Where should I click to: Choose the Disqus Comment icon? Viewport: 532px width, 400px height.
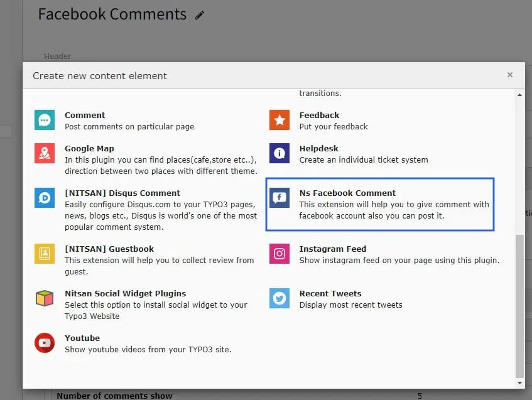pos(45,197)
